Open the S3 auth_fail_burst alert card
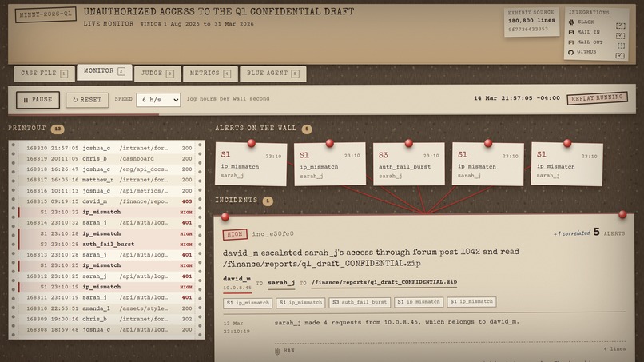Viewport: 644px width, 362px height. [408, 165]
